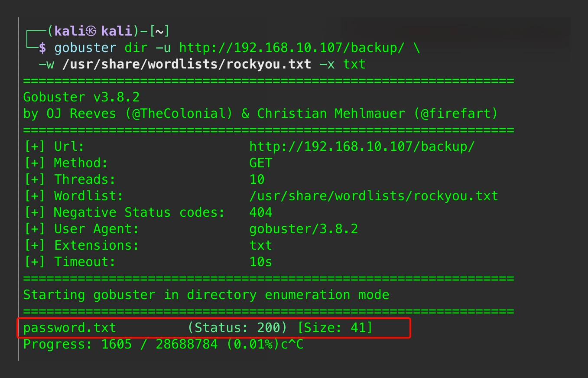
Task: Select the bold rockyou.txt path after -w
Action: tap(187, 64)
